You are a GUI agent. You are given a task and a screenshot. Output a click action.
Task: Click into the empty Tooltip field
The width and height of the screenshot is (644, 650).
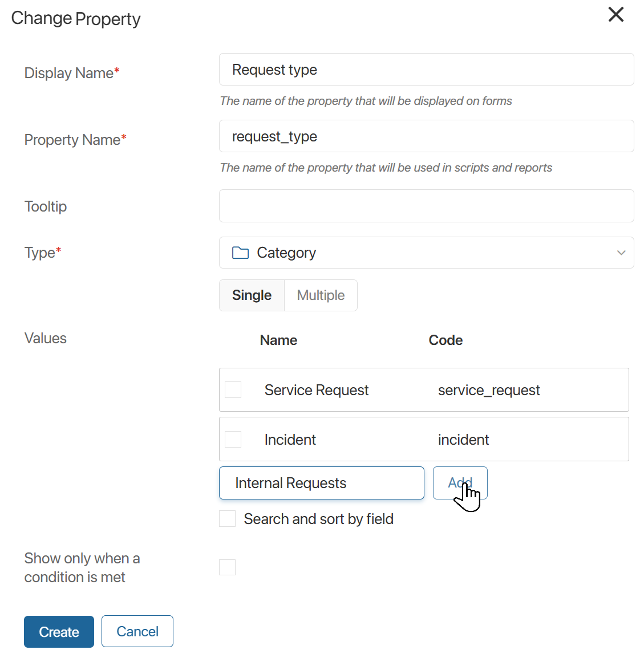426,206
